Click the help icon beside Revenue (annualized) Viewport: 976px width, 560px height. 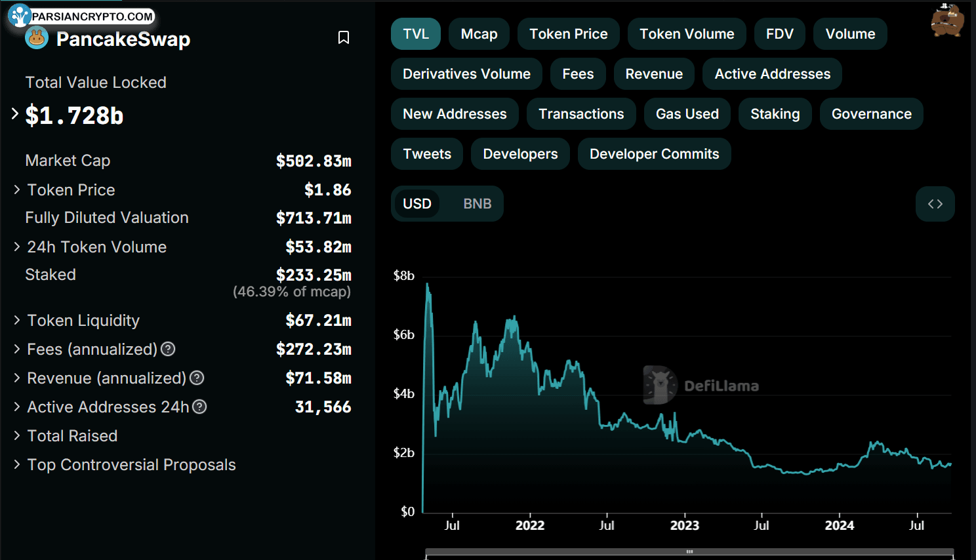point(197,378)
